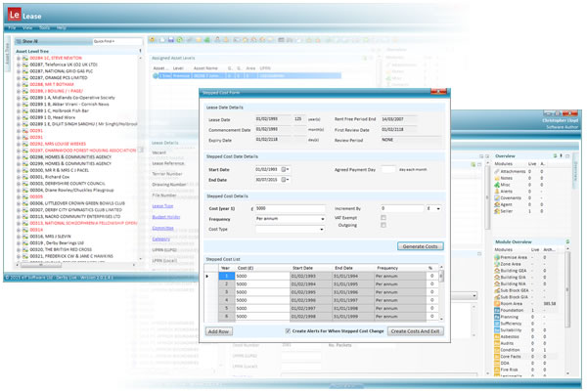Open the Cost Type dropdown
The height and width of the screenshot is (392, 587).
290,227
